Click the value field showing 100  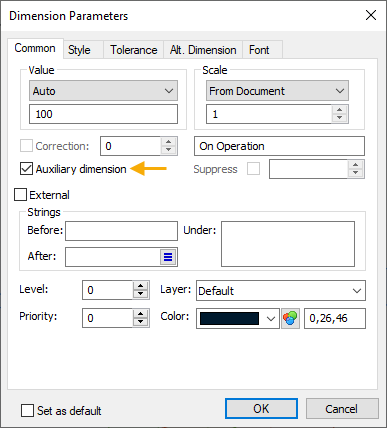point(103,114)
